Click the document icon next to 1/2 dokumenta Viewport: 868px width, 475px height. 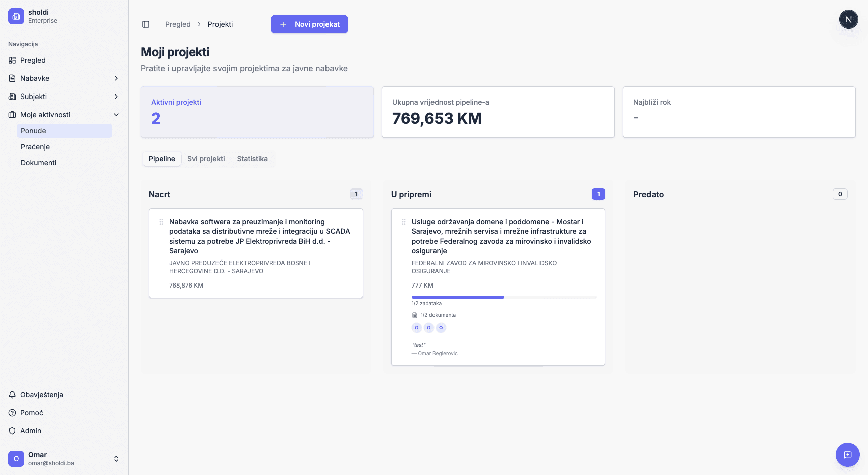(x=414, y=315)
